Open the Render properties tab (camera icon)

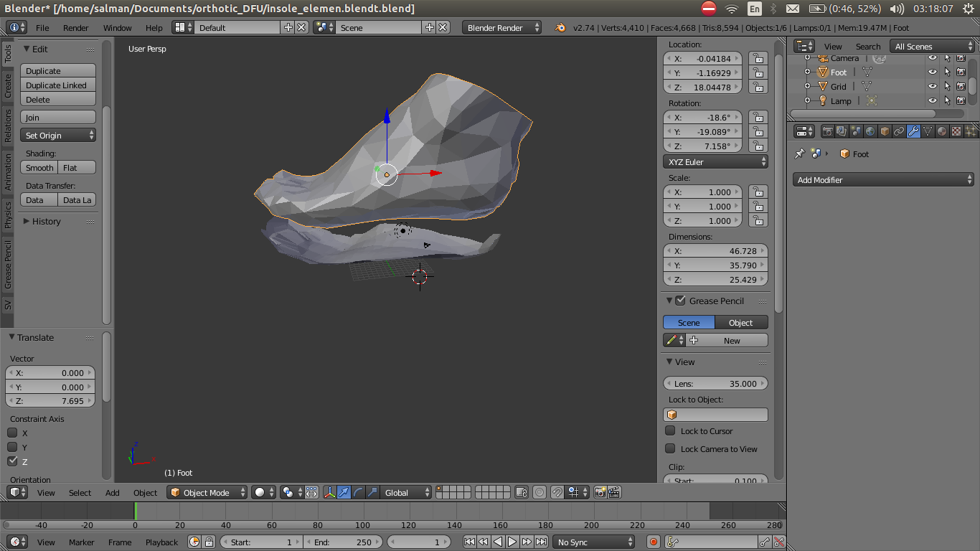click(x=829, y=131)
